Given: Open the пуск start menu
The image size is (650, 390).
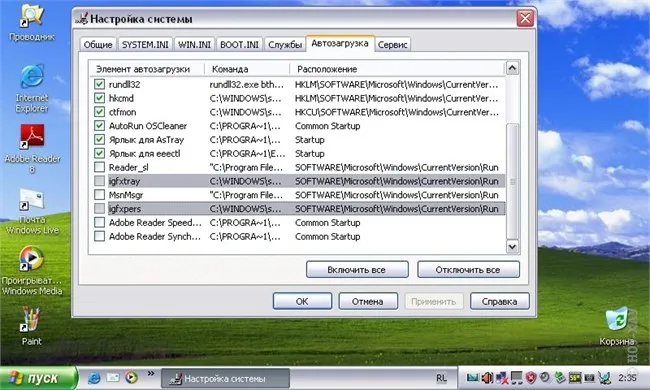Looking at the screenshot, I should click(39, 378).
